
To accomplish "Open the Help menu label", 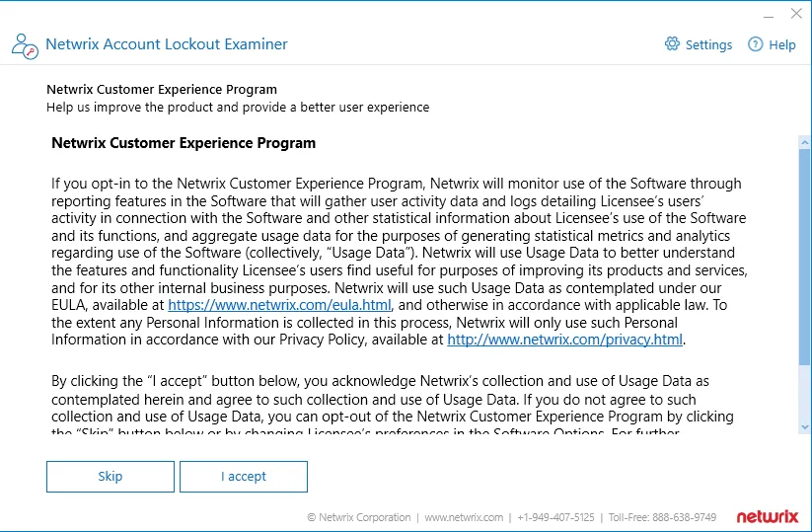I will (x=782, y=45).
